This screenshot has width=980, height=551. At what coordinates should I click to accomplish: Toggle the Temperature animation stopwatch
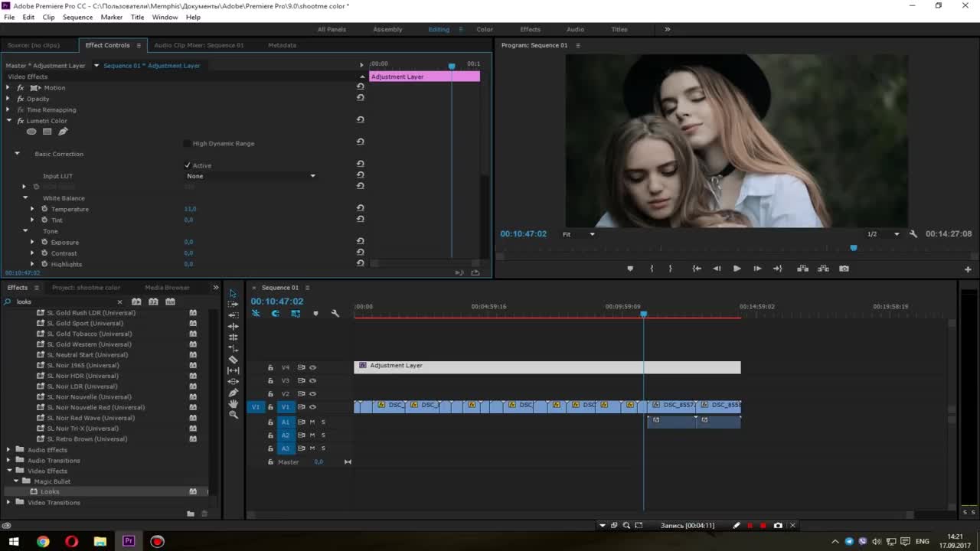click(44, 209)
